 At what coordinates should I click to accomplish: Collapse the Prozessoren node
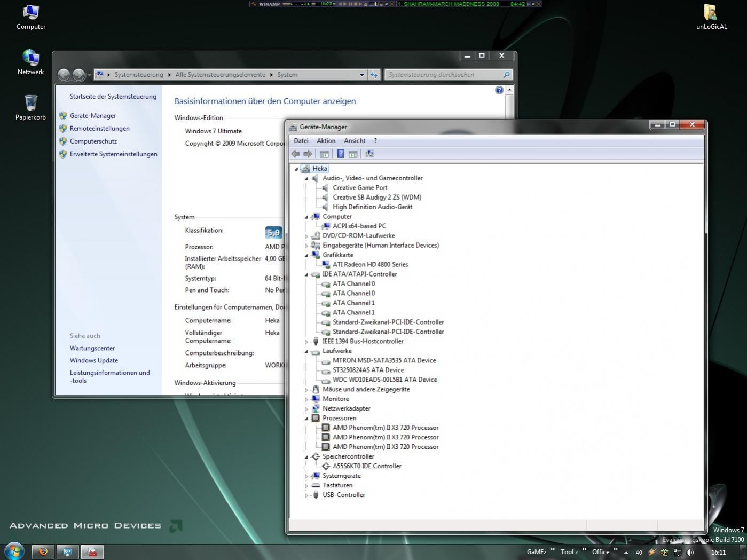306,419
